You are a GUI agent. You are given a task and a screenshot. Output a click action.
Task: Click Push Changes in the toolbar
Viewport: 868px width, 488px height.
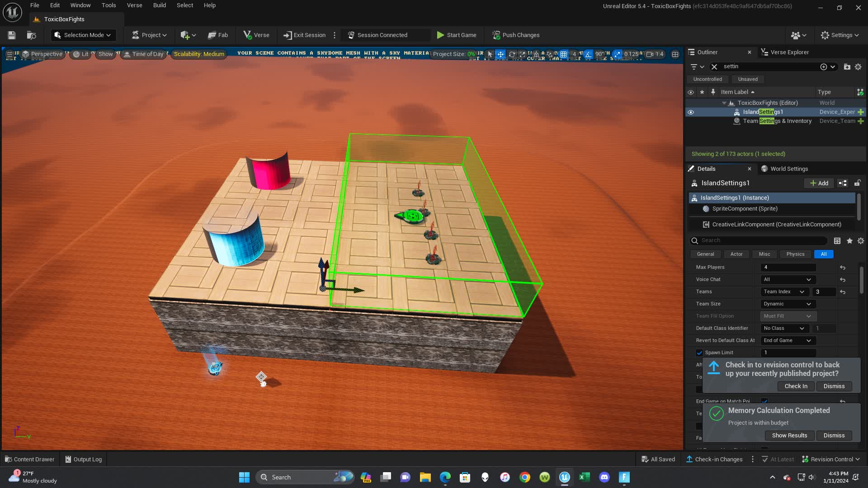(516, 35)
